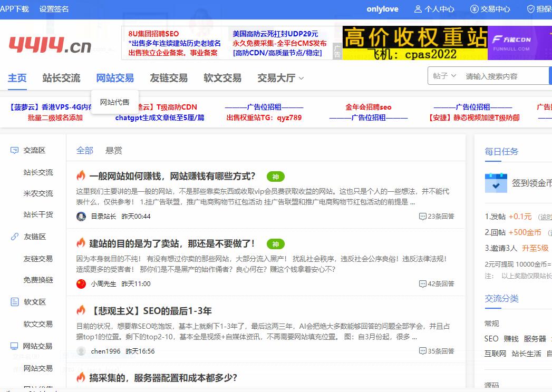The height and width of the screenshot is (392, 552).
Task: Expand the 交易大厅 navigation dropdown
Action: [x=280, y=78]
